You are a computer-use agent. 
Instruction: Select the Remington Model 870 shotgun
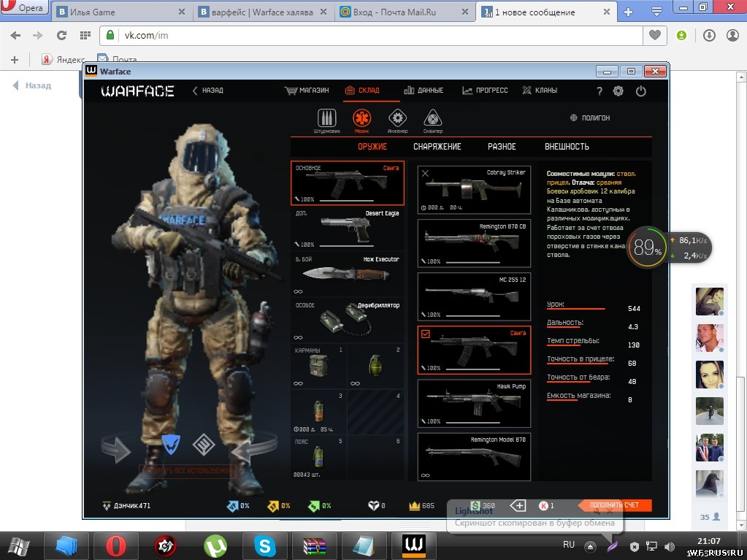click(474, 456)
